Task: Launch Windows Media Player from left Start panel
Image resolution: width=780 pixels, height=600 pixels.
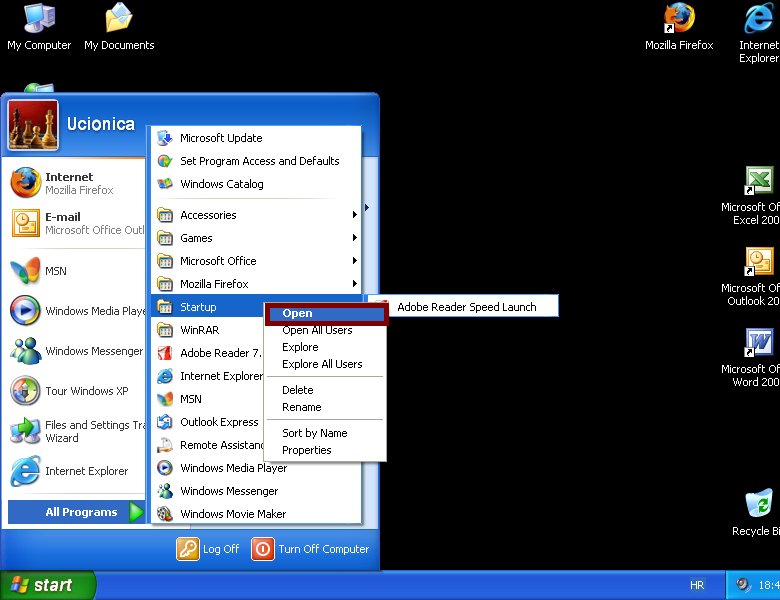Action: pos(76,311)
